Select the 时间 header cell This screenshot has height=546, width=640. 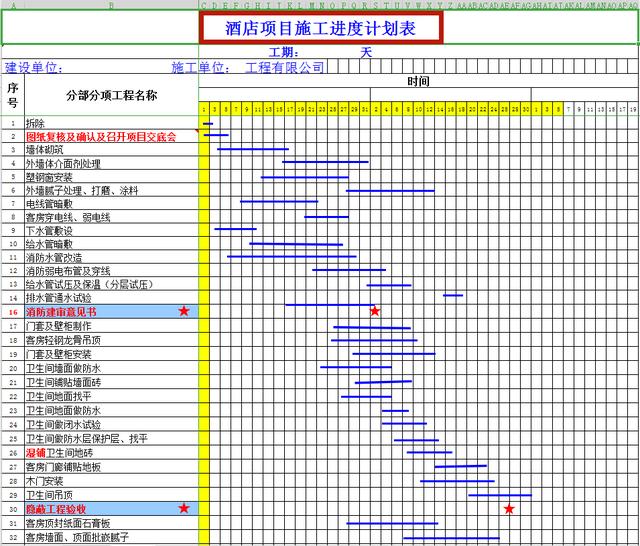[418, 81]
